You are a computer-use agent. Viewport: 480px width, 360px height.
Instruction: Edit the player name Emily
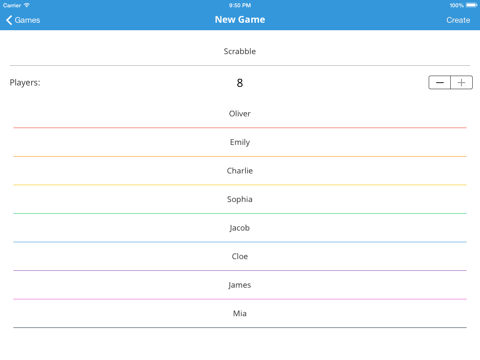point(240,142)
